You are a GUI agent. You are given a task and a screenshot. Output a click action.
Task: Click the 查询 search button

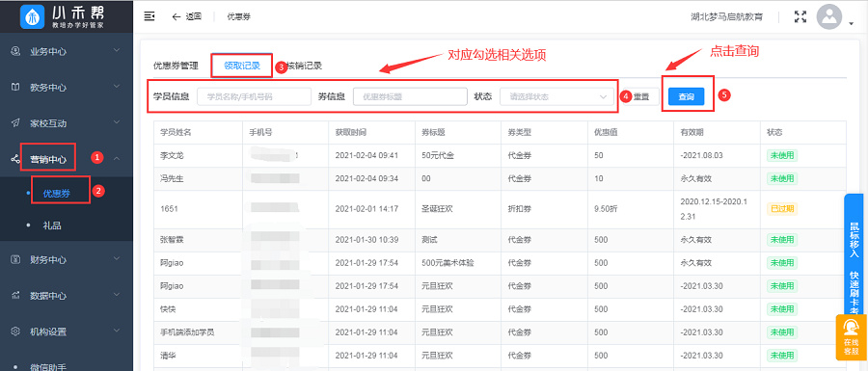686,96
